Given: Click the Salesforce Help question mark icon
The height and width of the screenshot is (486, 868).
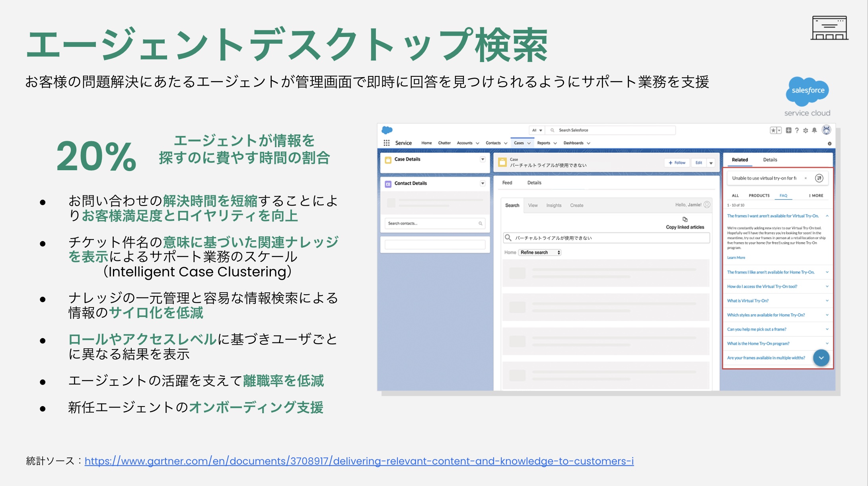Looking at the screenshot, I should point(797,130).
